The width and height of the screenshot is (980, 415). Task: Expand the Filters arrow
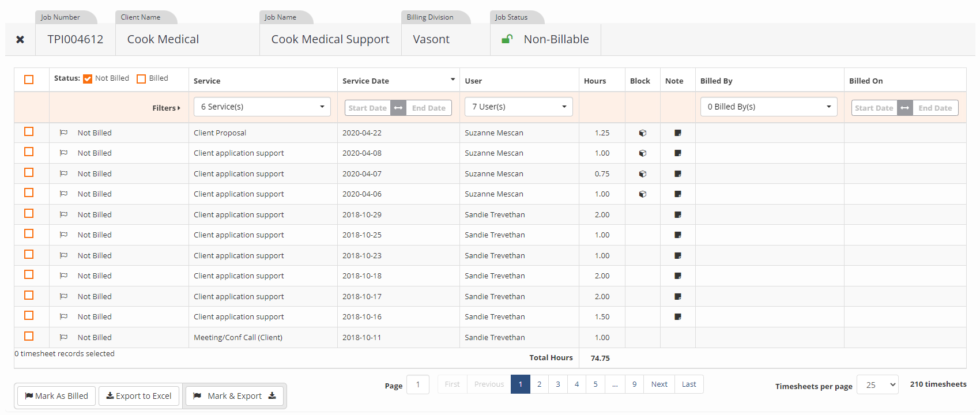click(x=179, y=108)
